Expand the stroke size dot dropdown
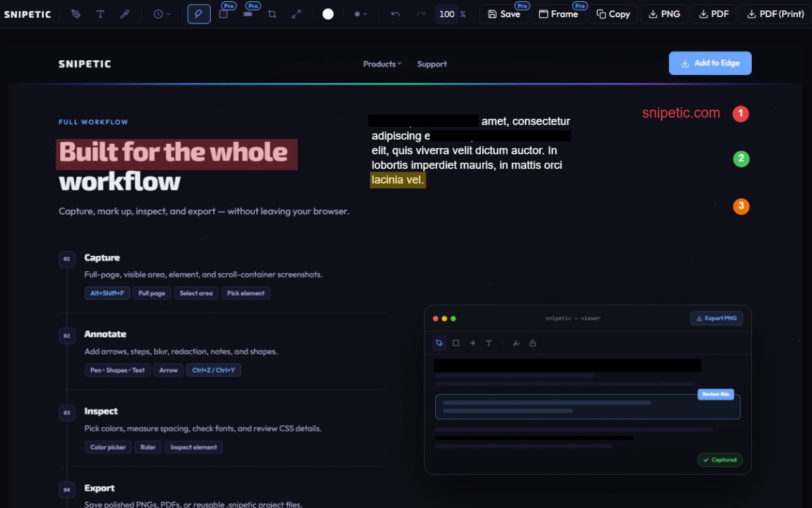This screenshot has height=508, width=812. click(x=361, y=14)
